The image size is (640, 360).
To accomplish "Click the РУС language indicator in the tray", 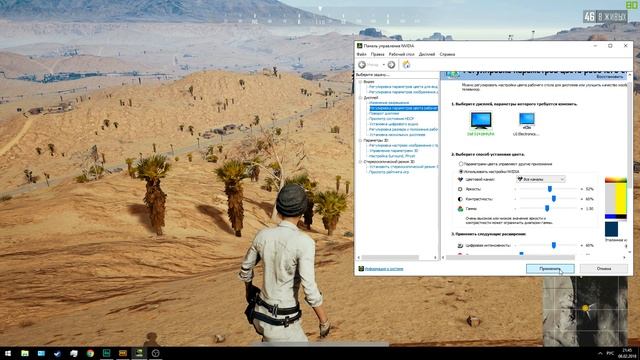I will [610, 353].
